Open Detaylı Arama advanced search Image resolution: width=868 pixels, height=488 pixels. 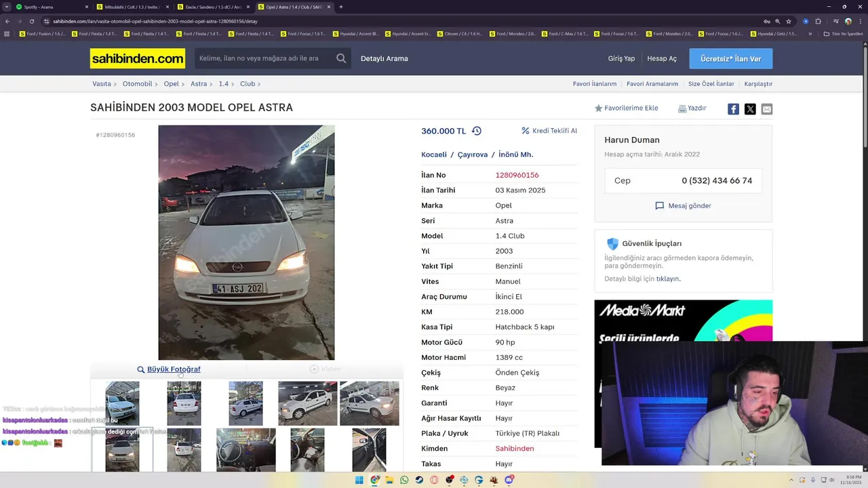pos(384,58)
